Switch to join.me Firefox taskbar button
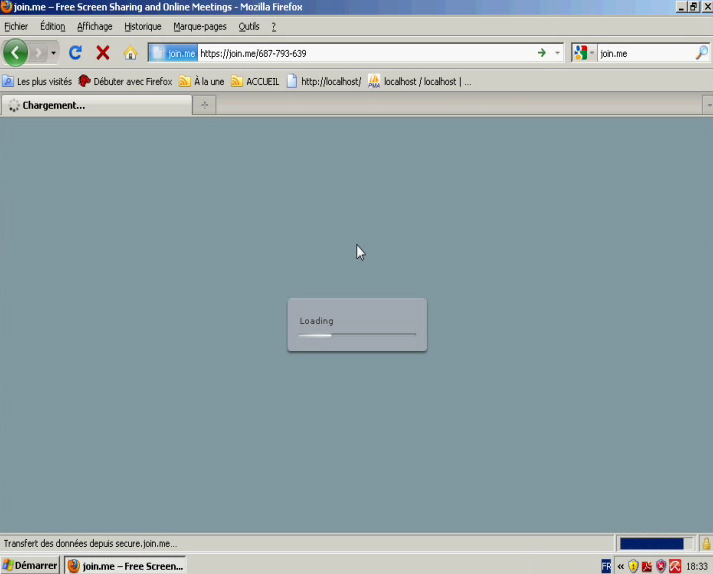This screenshot has height=574, width=713. click(125, 566)
